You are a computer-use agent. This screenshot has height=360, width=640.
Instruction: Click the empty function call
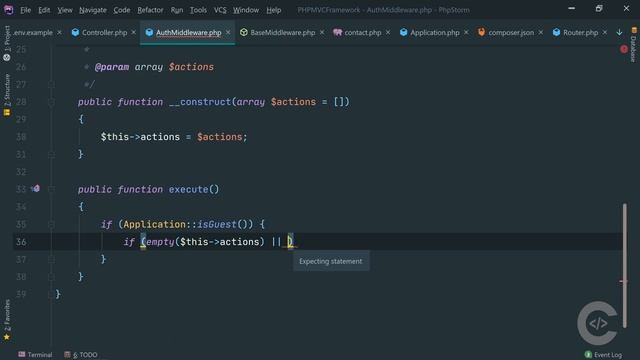[160, 242]
